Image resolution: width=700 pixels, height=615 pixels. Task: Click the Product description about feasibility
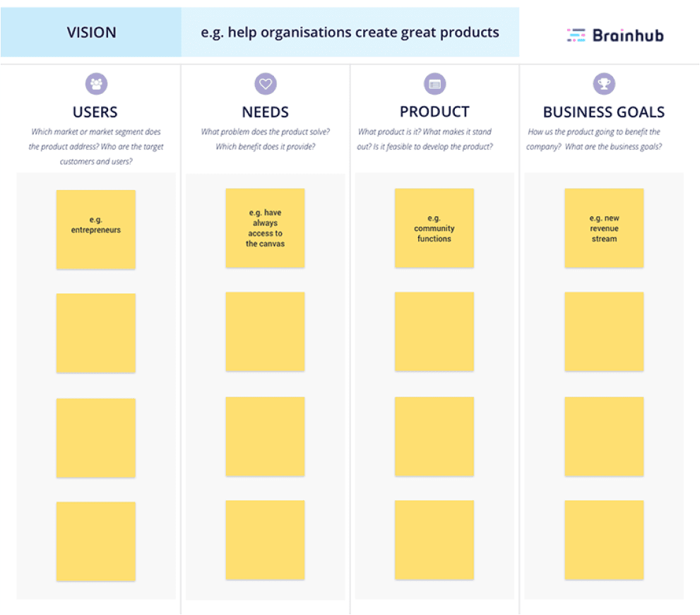[x=425, y=139]
